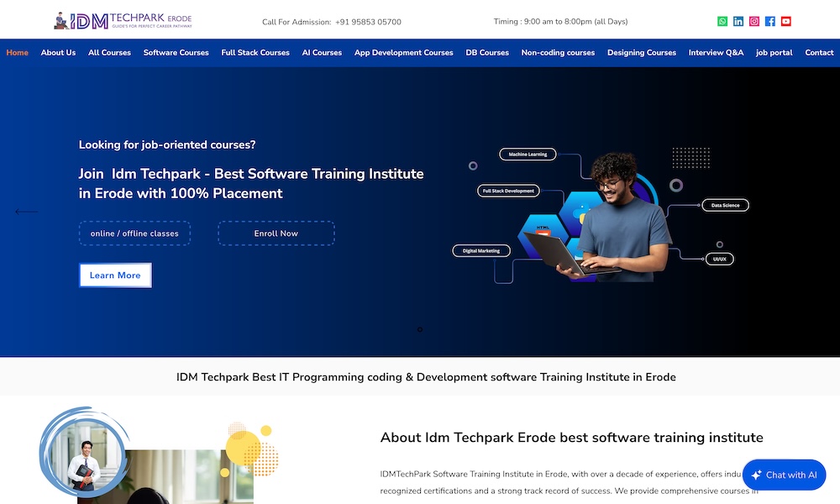Open the YouTube channel icon
The image size is (840, 504).
[785, 20]
